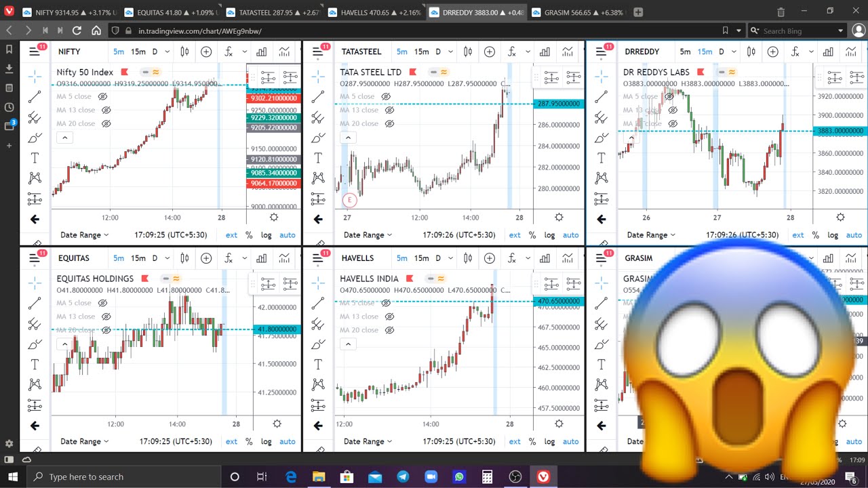Expand Date Range menu in NIFTY chart

click(x=85, y=235)
